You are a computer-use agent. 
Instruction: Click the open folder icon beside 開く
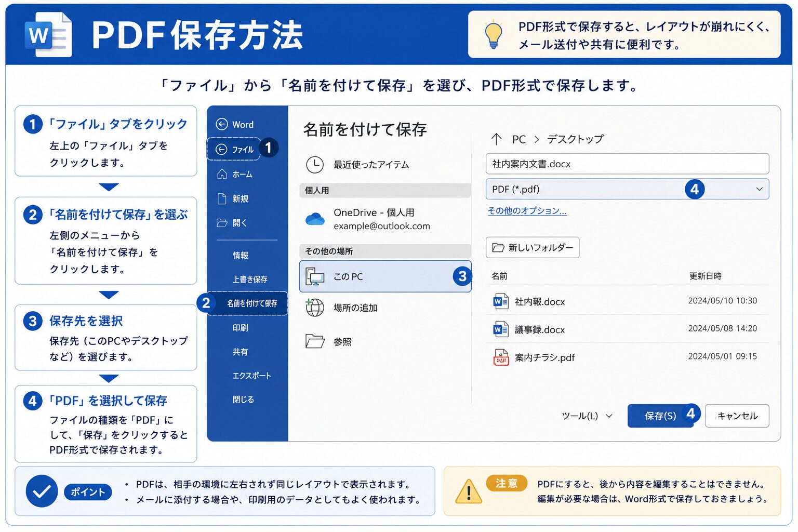(x=222, y=223)
